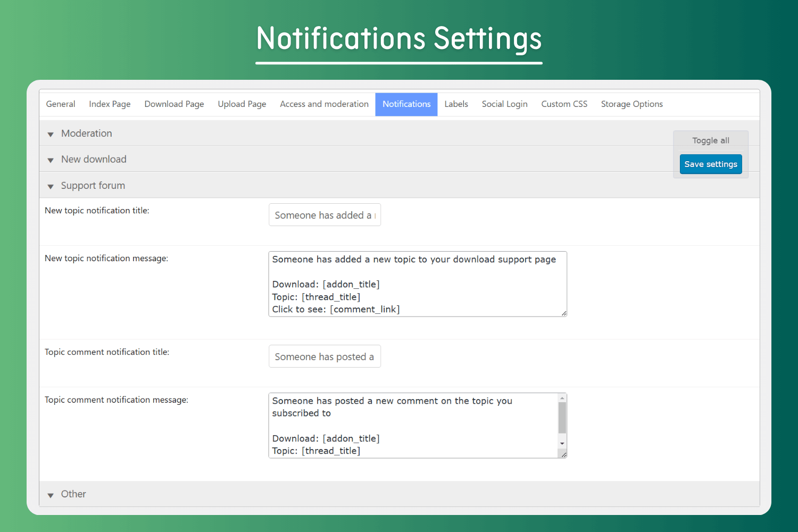Image resolution: width=798 pixels, height=532 pixels.
Task: Open Access and moderation tab
Action: 324,104
